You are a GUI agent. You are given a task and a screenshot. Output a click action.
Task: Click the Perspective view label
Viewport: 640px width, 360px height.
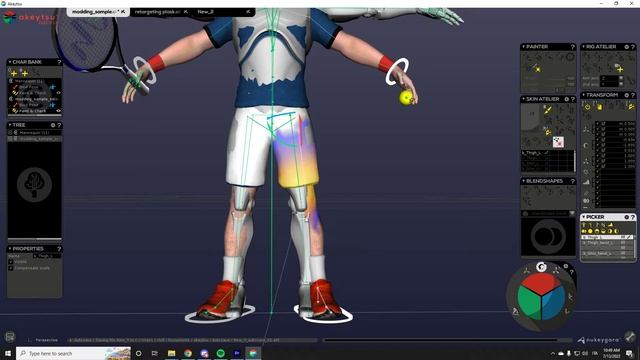[46, 340]
